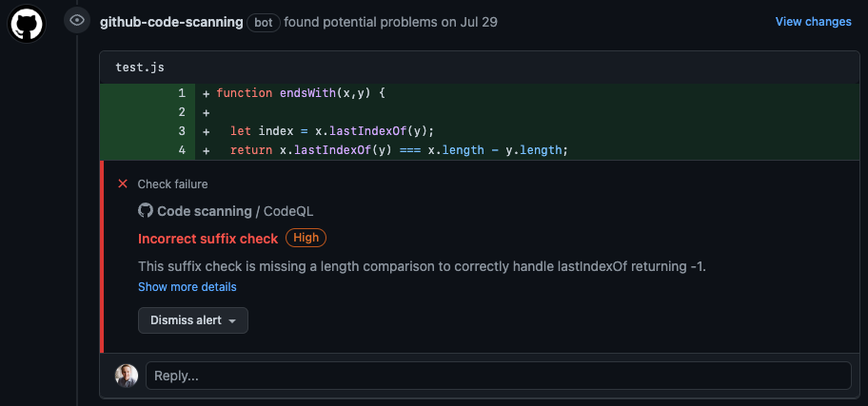Click the red X check failure icon
This screenshot has height=406, width=868.
coord(123,184)
